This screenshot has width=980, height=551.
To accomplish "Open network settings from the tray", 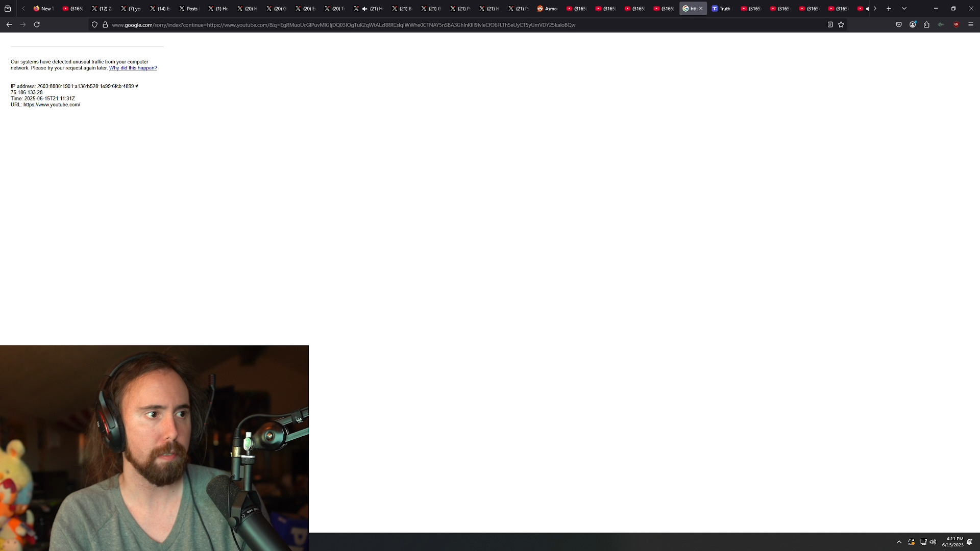I will 923,542.
